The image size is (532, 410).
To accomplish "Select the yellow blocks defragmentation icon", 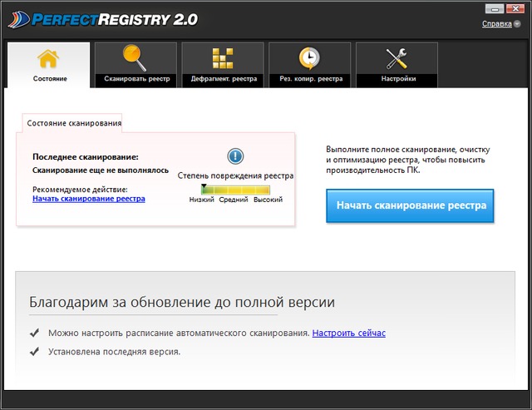I will click(222, 58).
